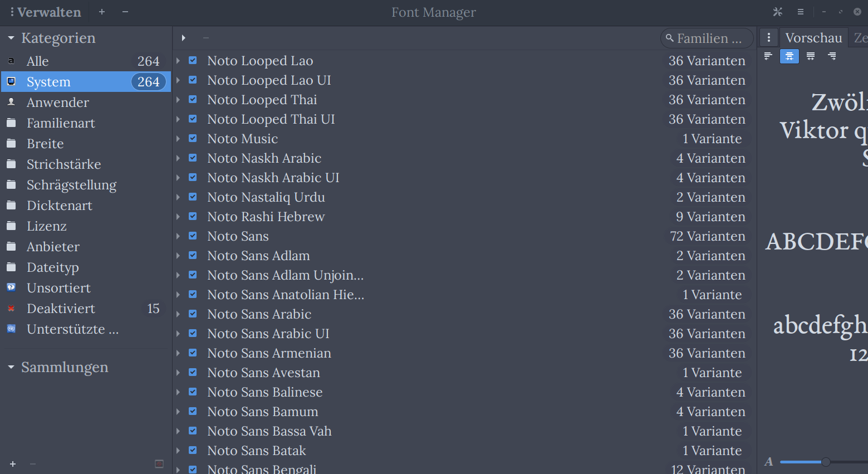Select the System category
This screenshot has width=868, height=474.
[48, 81]
